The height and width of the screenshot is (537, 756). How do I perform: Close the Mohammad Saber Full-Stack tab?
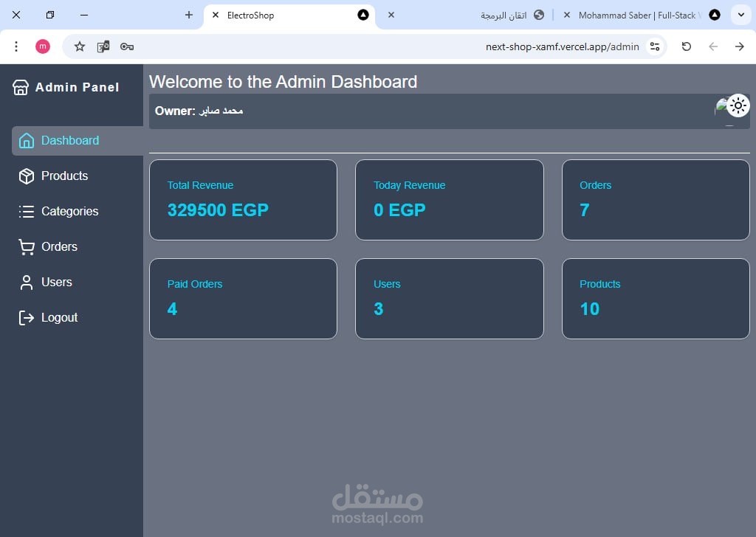pyautogui.click(x=567, y=15)
